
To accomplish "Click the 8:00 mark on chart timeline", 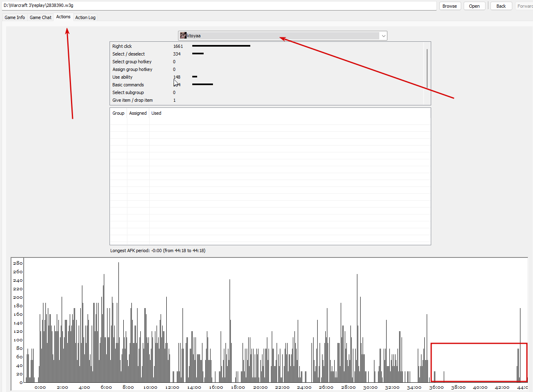I will click(128, 387).
